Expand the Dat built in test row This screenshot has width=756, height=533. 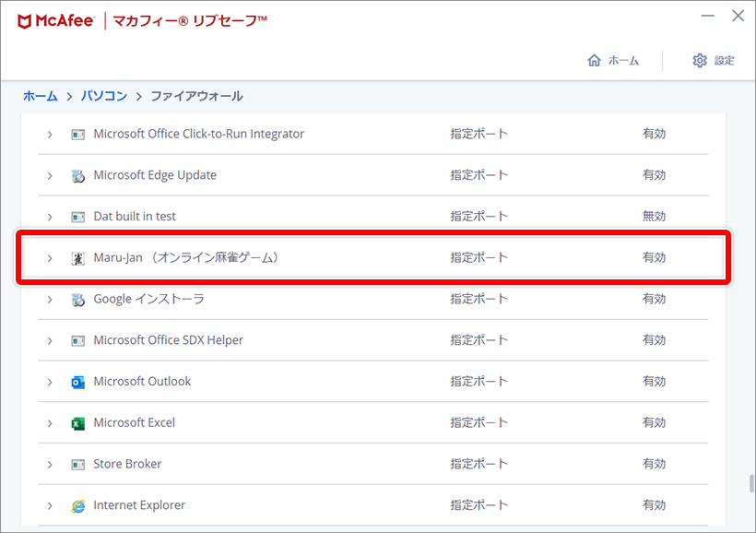(x=50, y=217)
